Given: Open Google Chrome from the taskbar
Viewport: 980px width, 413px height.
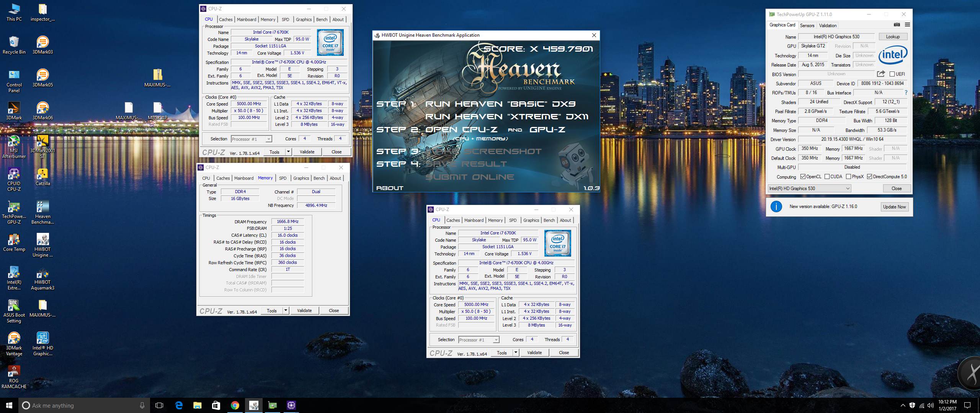Looking at the screenshot, I should click(x=235, y=405).
